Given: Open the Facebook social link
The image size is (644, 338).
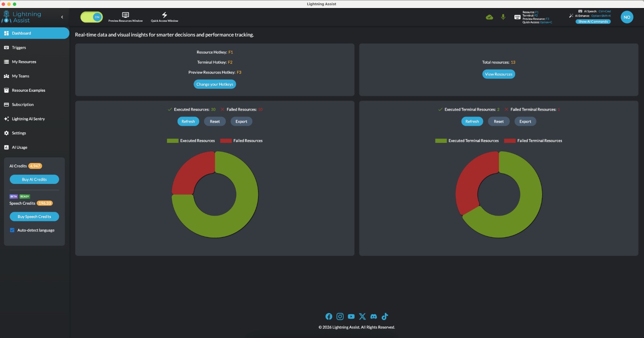Looking at the screenshot, I should click(x=329, y=317).
